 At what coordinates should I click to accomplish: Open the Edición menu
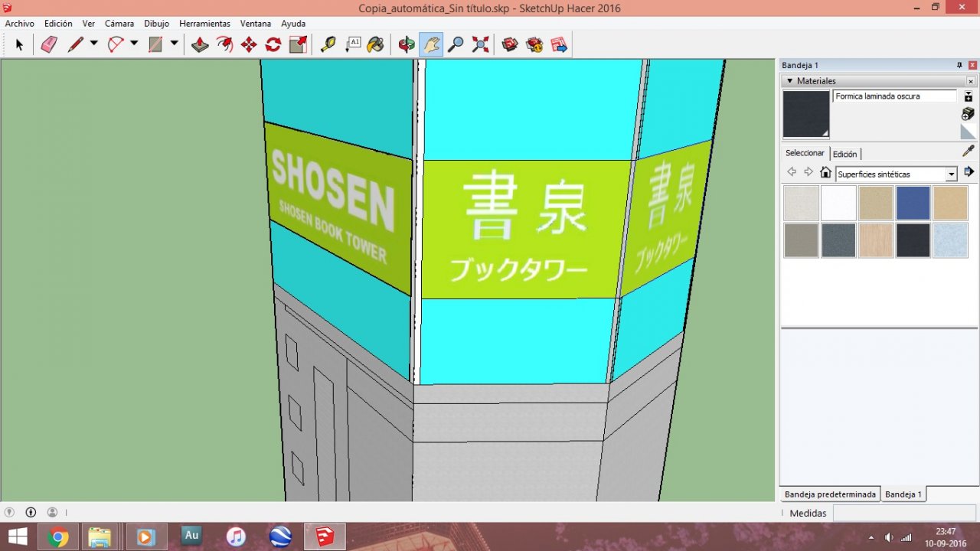pos(58,24)
